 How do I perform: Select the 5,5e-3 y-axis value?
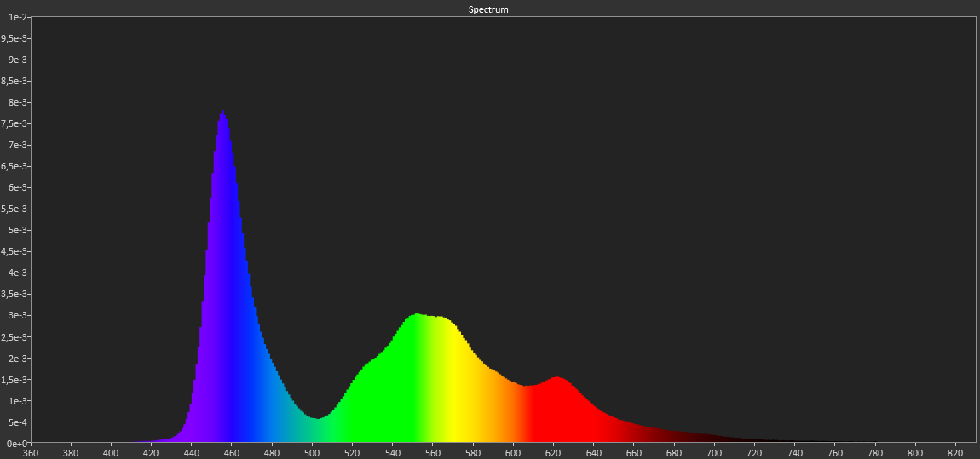13,209
